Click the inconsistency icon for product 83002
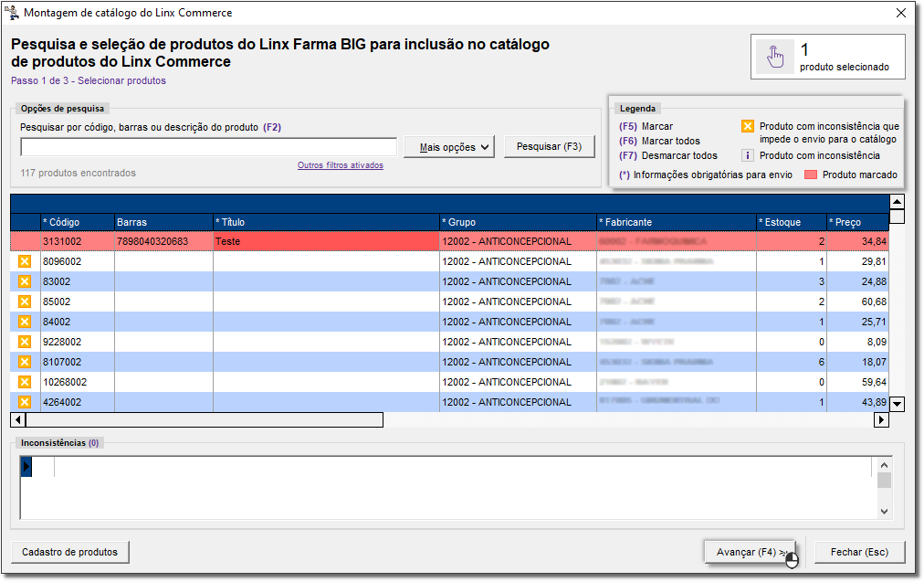The width and height of the screenshot is (924, 582). [x=25, y=281]
